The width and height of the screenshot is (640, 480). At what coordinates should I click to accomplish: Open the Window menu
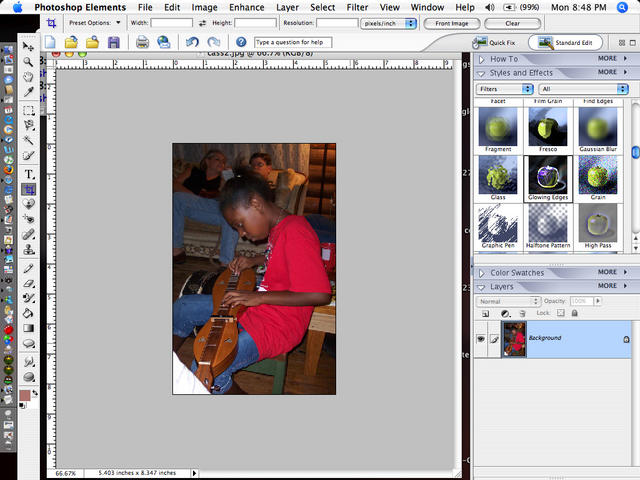tap(427, 7)
